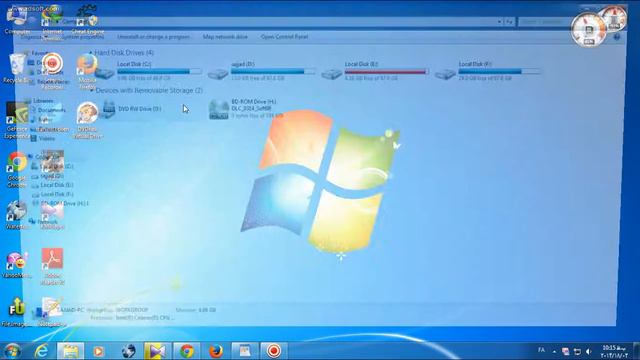Select the sajad (D:) drive

[x=261, y=71]
